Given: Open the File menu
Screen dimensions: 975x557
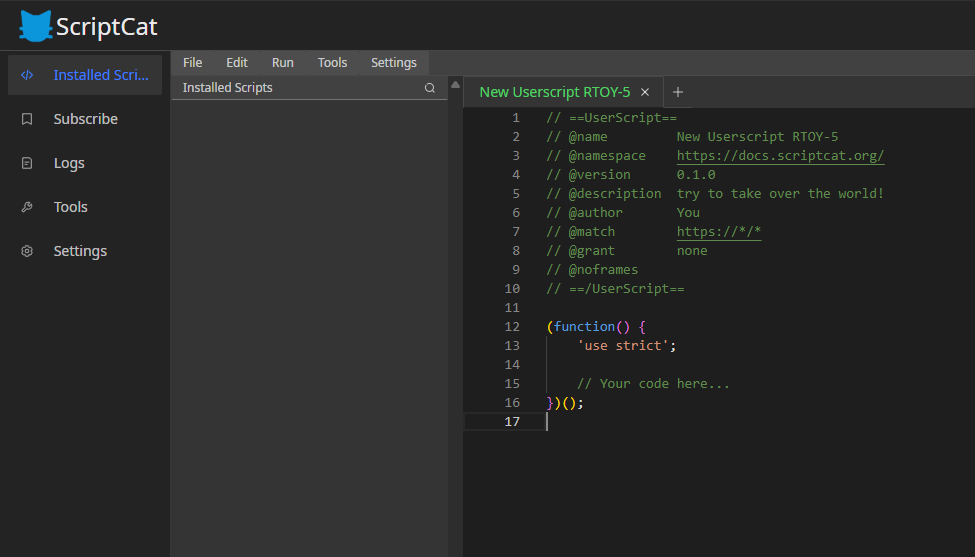Looking at the screenshot, I should pyautogui.click(x=192, y=63).
